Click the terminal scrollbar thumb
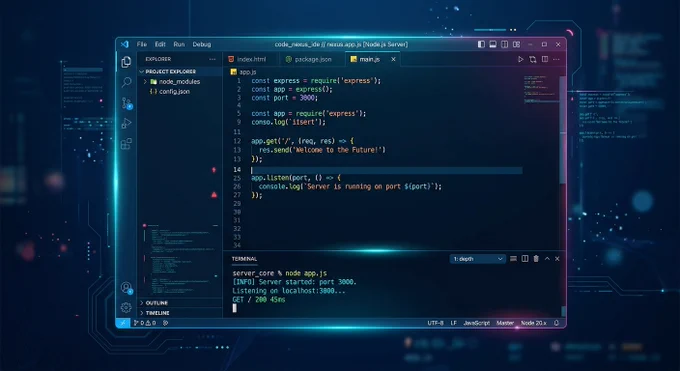The width and height of the screenshot is (680, 371). click(x=563, y=311)
